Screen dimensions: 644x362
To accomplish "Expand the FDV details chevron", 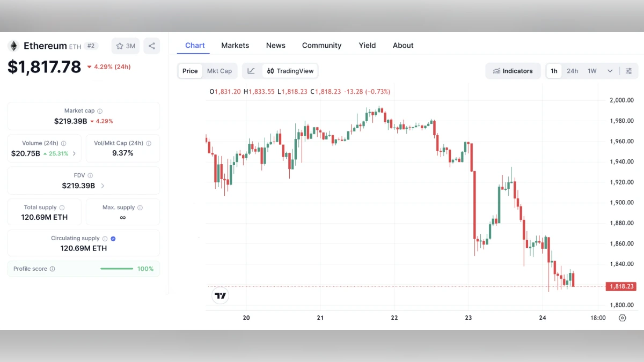I will pos(102,186).
